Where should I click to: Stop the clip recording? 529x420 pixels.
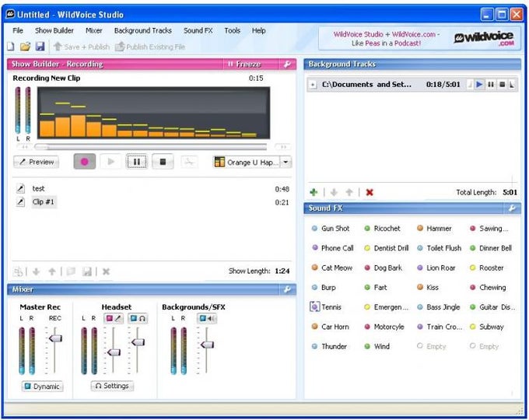pyautogui.click(x=163, y=162)
